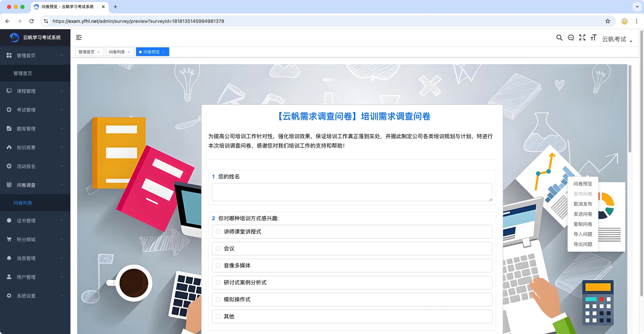Expand the 系统设置 menu chevron
This screenshot has height=334, width=644.
(x=62, y=295)
